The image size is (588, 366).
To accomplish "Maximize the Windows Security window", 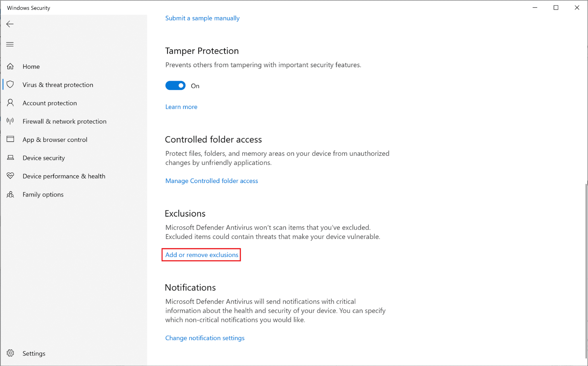I will click(556, 8).
